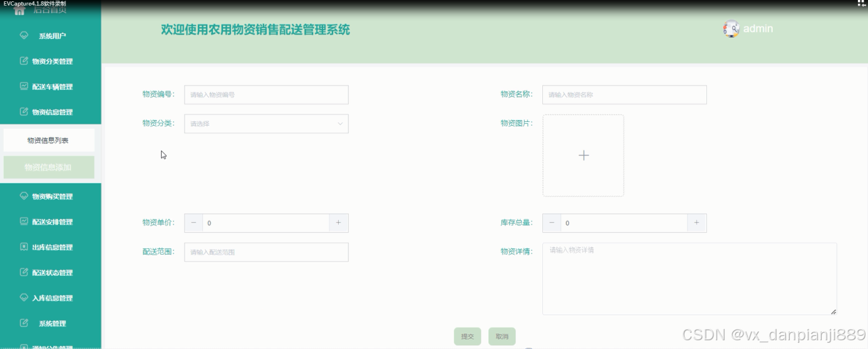
Task: Click the admin user avatar
Action: pos(731,29)
